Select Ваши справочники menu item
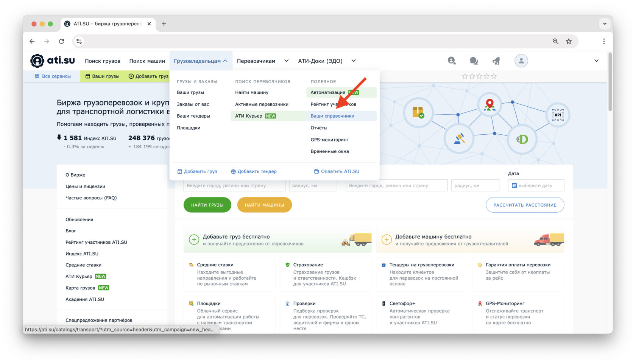 (332, 116)
